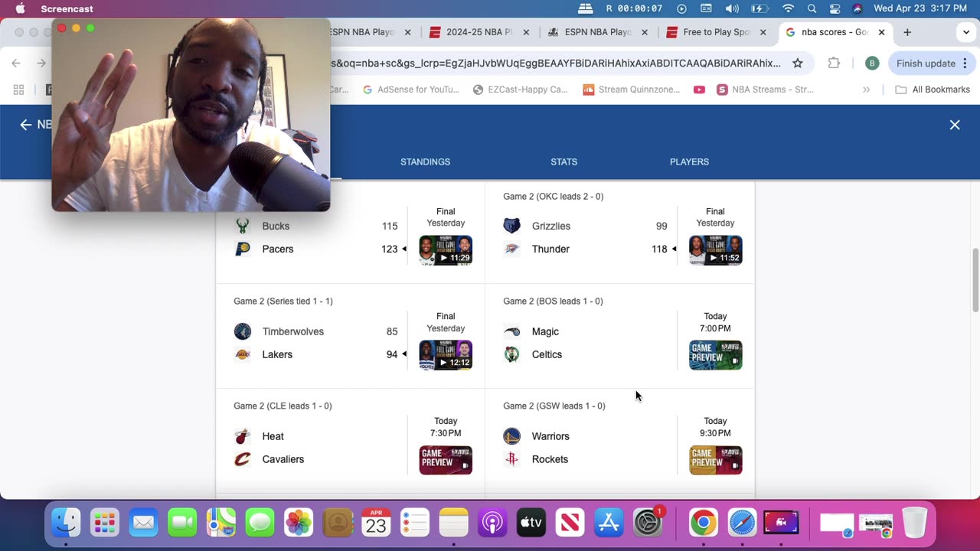Open Podcasts app from the dock
Image resolution: width=980 pixels, height=551 pixels.
[x=492, y=523]
